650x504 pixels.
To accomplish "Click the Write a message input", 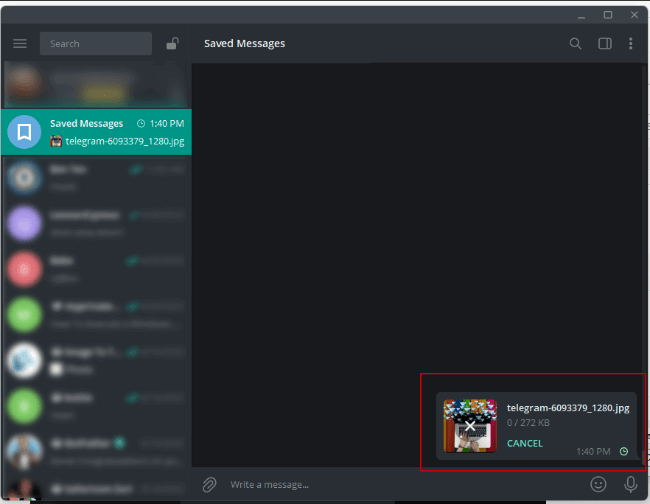I will (x=404, y=485).
